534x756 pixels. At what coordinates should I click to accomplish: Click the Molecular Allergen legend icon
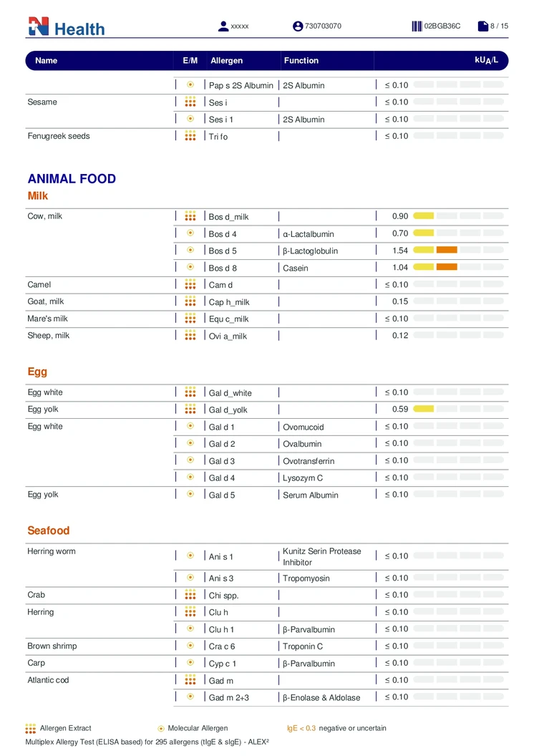[x=161, y=728]
